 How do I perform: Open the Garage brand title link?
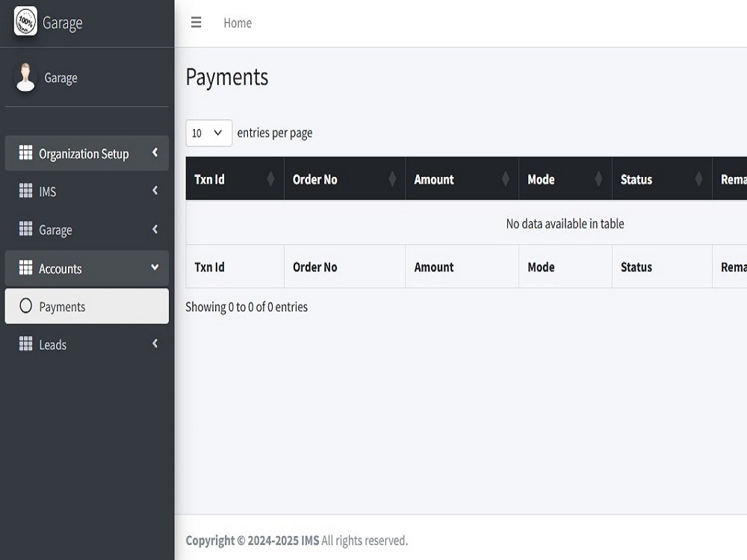(x=63, y=23)
